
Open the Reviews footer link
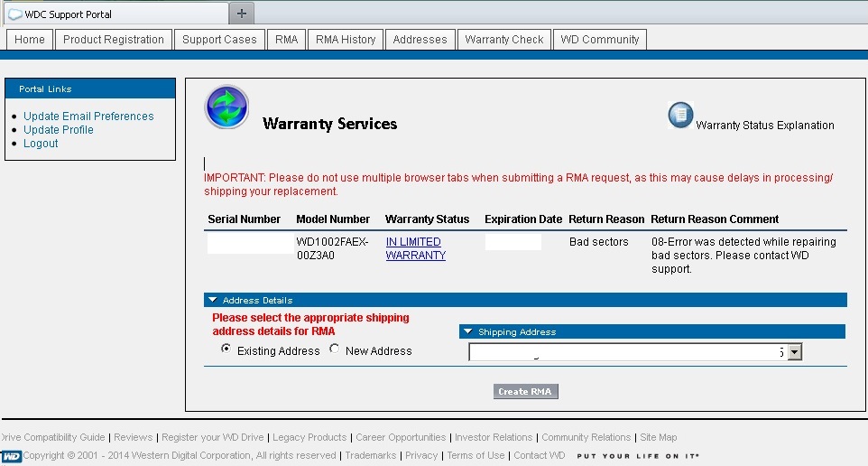point(133,437)
